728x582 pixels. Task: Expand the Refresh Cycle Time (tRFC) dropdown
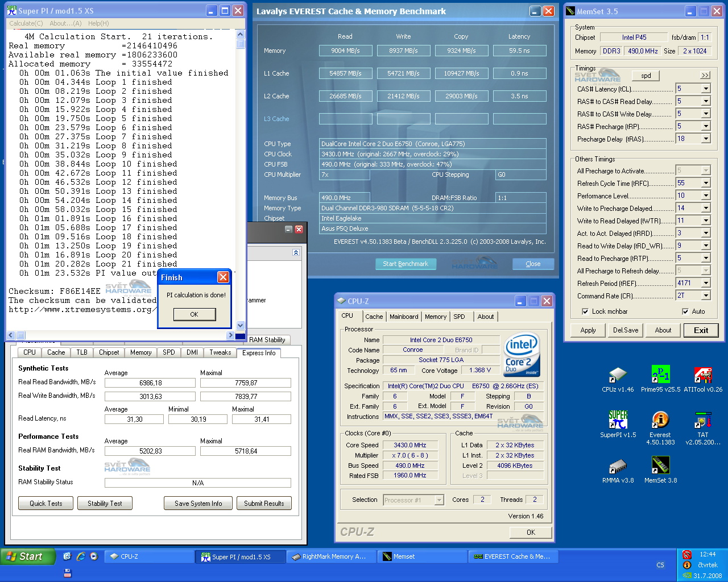pyautogui.click(x=706, y=183)
